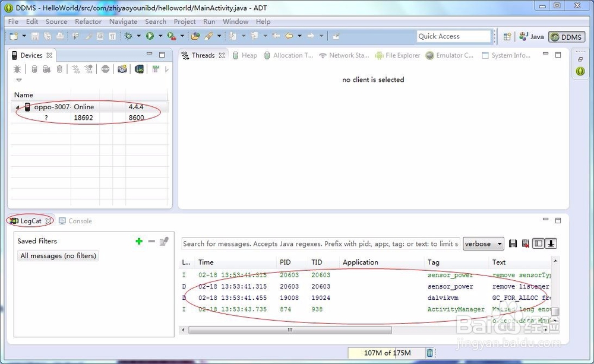Open the Source menu
Viewport: 594px width, 364px height.
click(x=56, y=21)
